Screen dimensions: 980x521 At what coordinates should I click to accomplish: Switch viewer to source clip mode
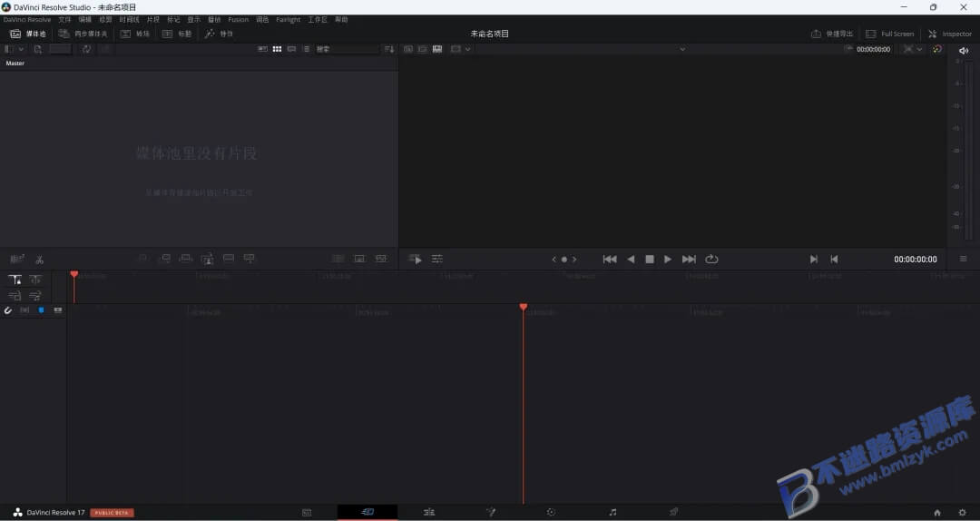tap(408, 49)
